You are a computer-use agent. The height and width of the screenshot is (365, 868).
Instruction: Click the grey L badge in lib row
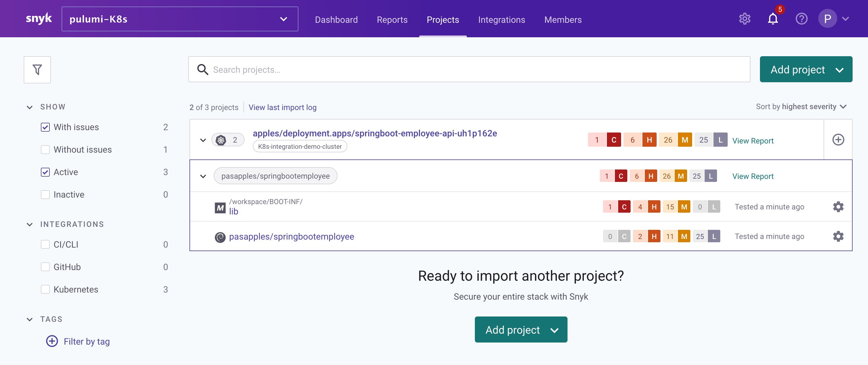(x=714, y=207)
